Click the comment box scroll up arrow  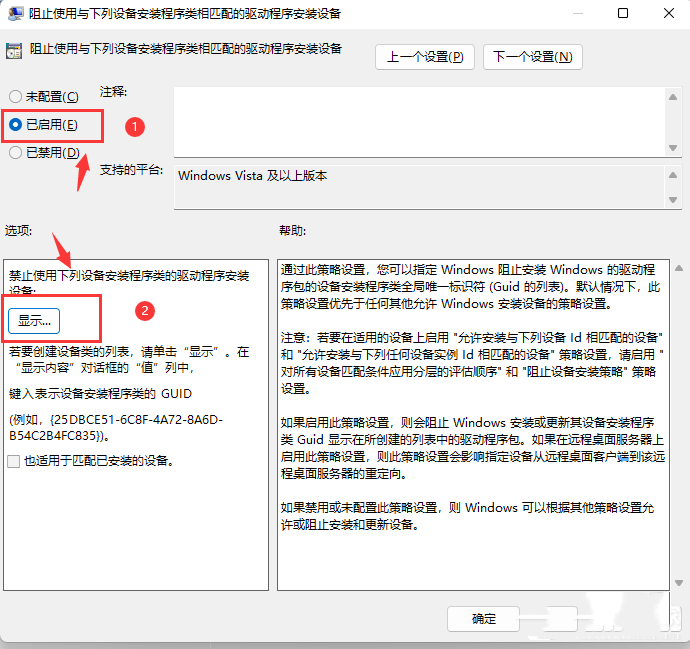click(x=673, y=97)
